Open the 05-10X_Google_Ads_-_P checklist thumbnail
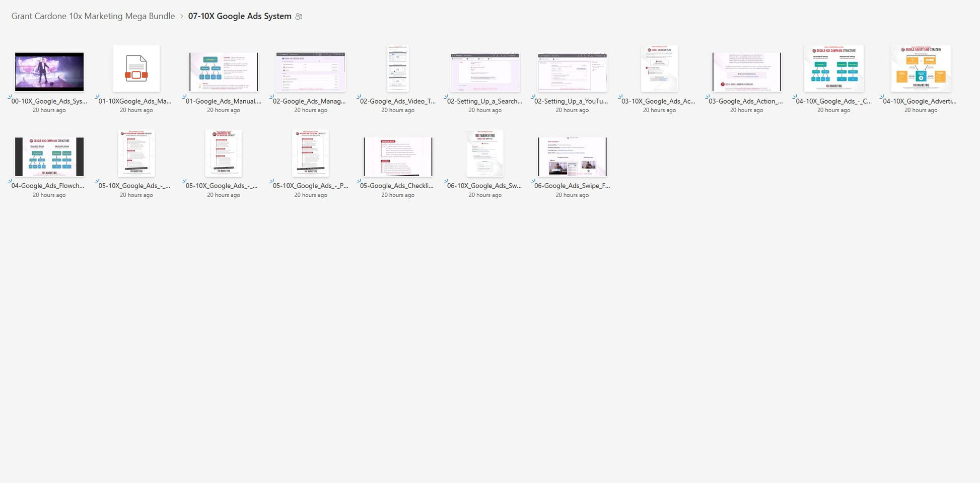This screenshot has height=483, width=980. tap(311, 153)
